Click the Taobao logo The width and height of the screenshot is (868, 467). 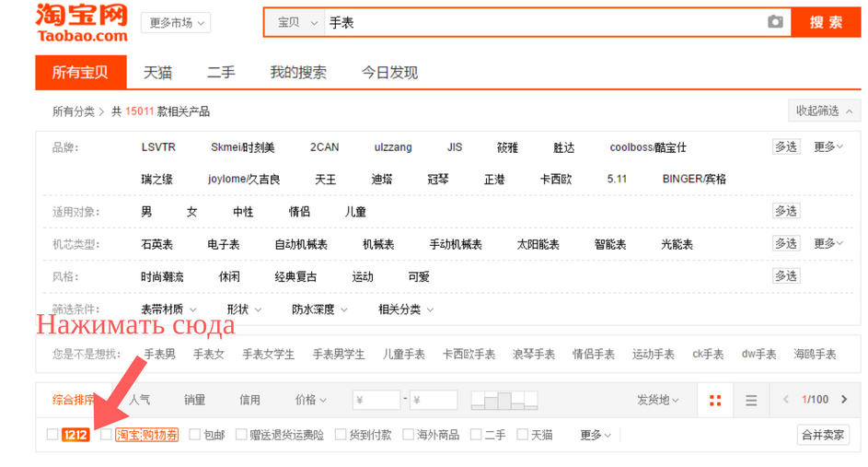81,22
